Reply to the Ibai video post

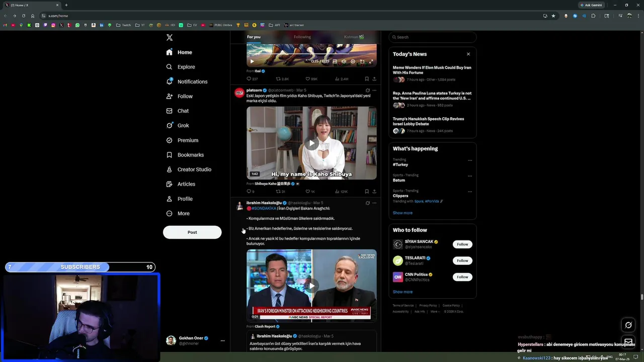252,79
